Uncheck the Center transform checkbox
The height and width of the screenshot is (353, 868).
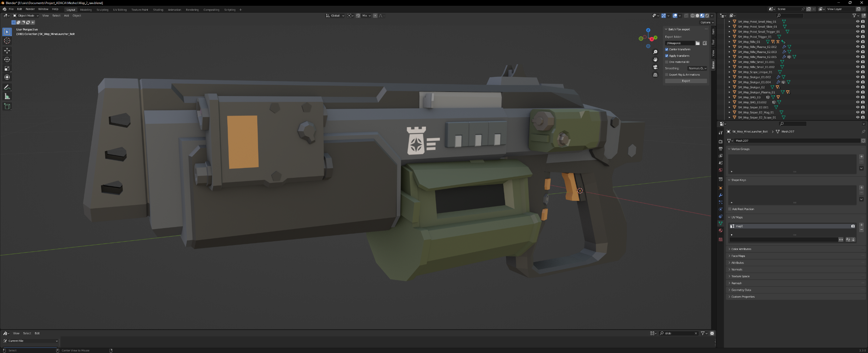pos(667,50)
